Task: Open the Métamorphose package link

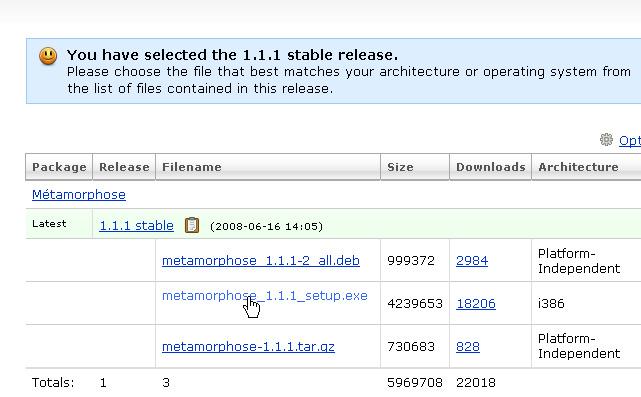Action: (x=78, y=195)
